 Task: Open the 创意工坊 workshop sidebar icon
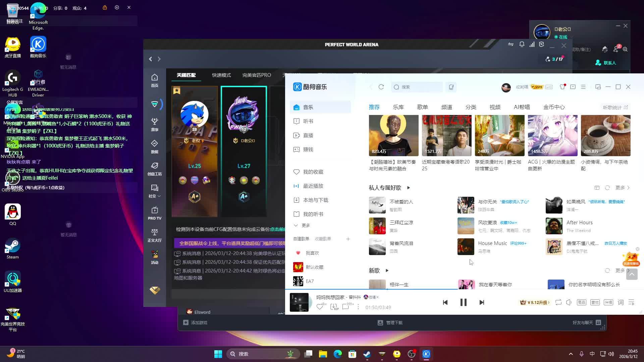point(154,169)
